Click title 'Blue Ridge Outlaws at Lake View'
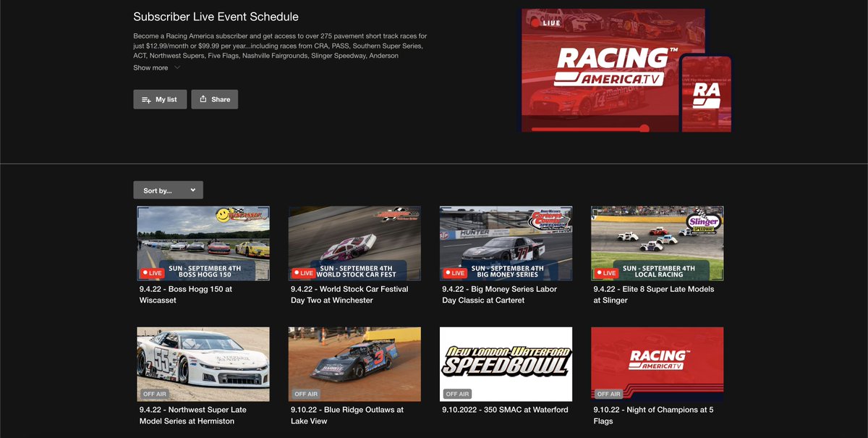This screenshot has height=438, width=868. 347,416
